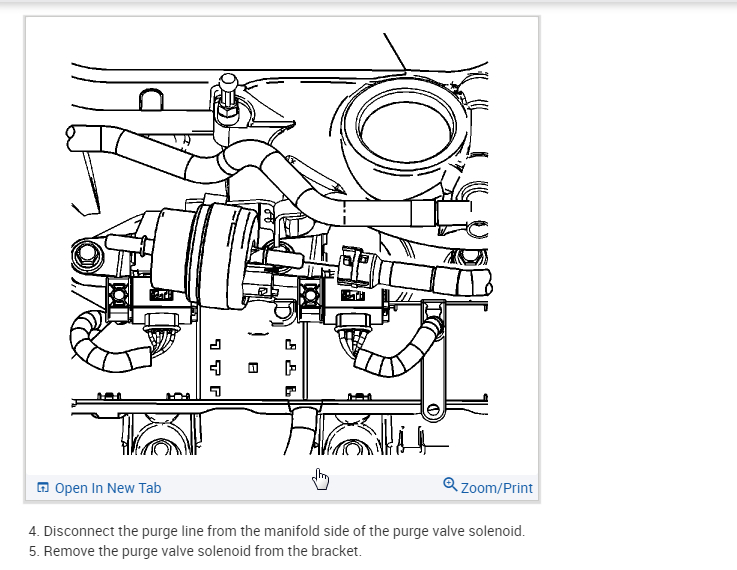Click the magnifier icon beside Zoom/Print

[x=450, y=484]
